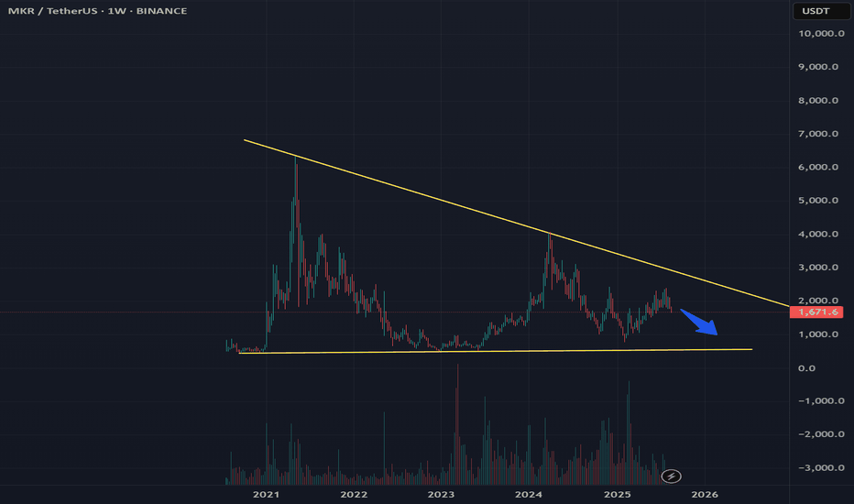Screen dimensions: 854x504
Task: Click the 2023 time axis label
Action: click(x=441, y=495)
